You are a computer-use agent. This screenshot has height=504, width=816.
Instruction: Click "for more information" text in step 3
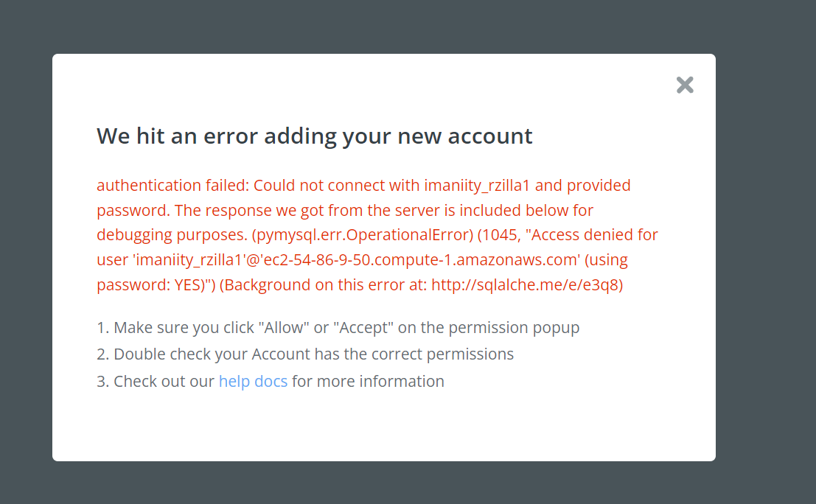point(368,381)
